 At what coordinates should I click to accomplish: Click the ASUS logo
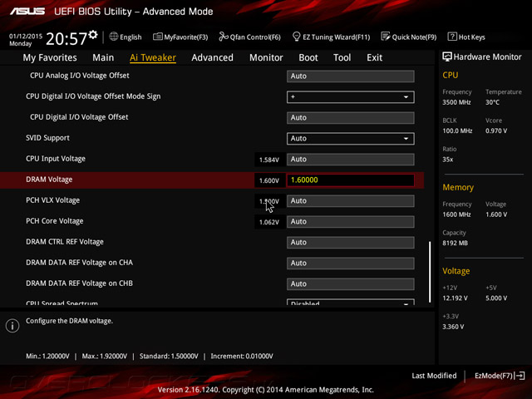[27, 12]
